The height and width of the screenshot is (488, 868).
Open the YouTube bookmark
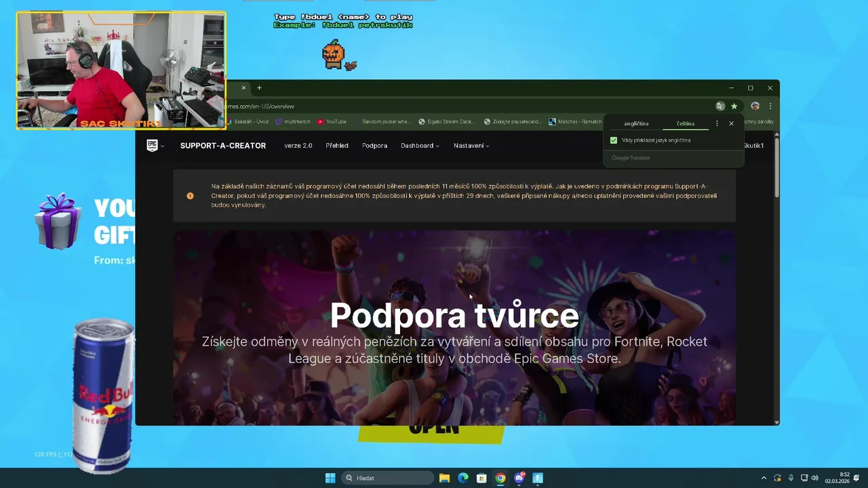332,122
